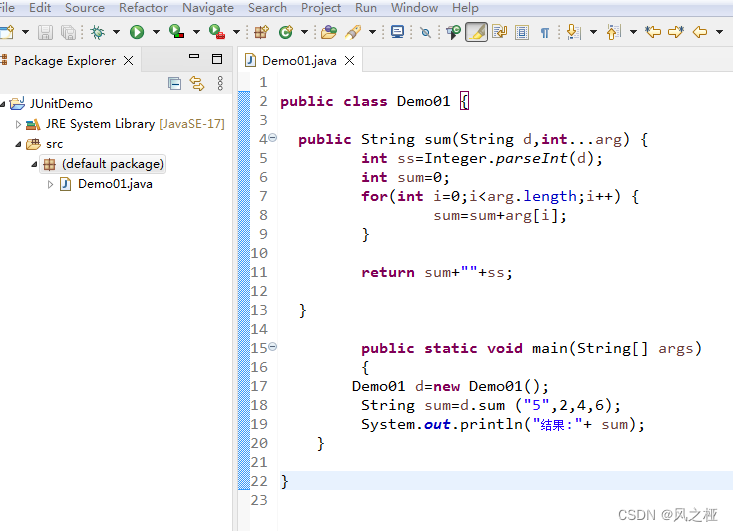This screenshot has height=531, width=733.
Task: Open the Back navigation history dropdown
Action: click(719, 32)
